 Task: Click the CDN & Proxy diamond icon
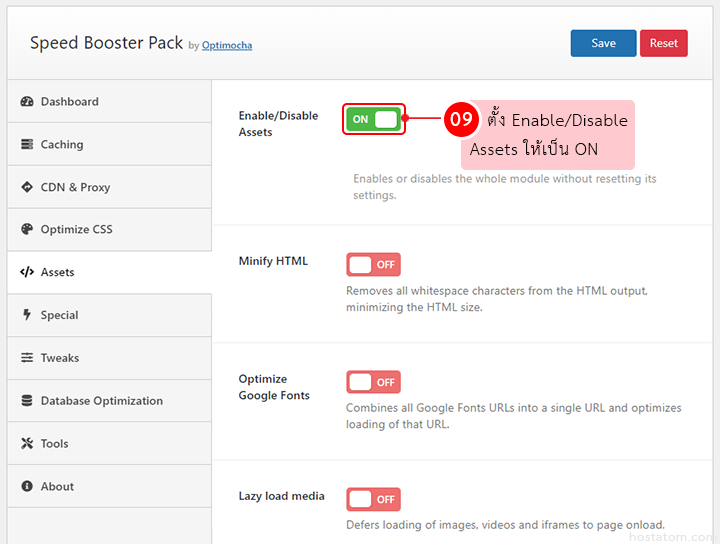27,187
